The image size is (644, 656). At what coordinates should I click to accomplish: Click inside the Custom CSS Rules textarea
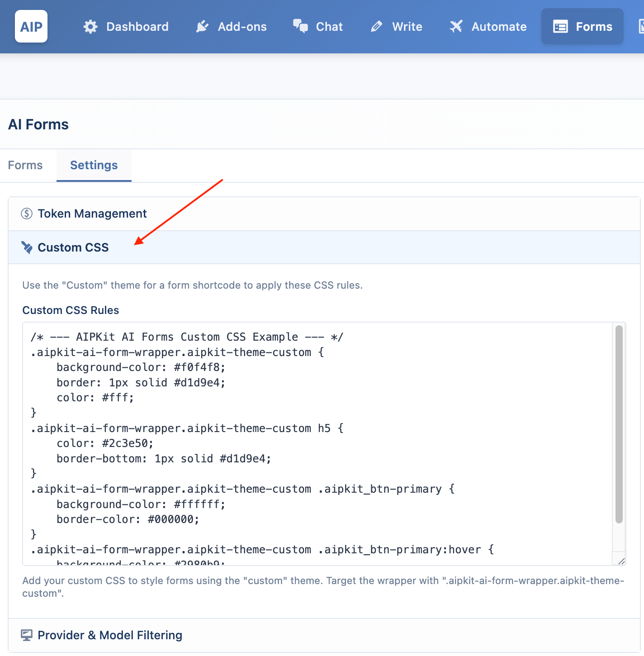pyautogui.click(x=317, y=444)
